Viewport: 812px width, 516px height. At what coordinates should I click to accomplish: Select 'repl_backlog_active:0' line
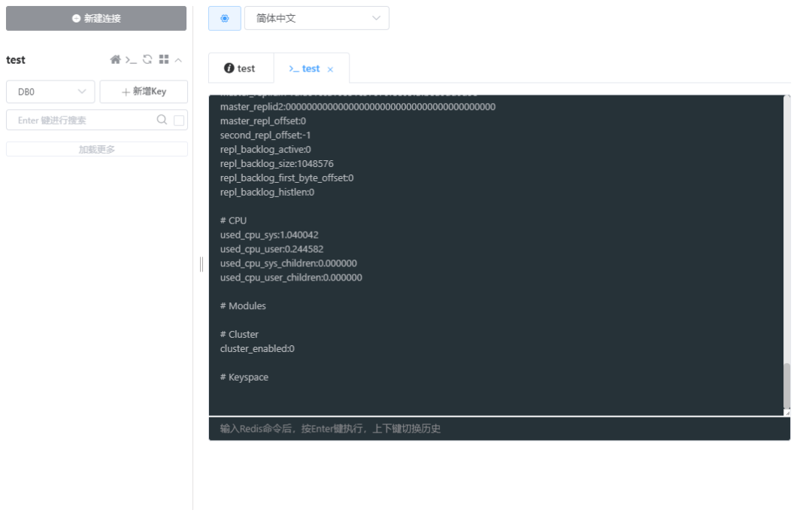[x=265, y=149]
